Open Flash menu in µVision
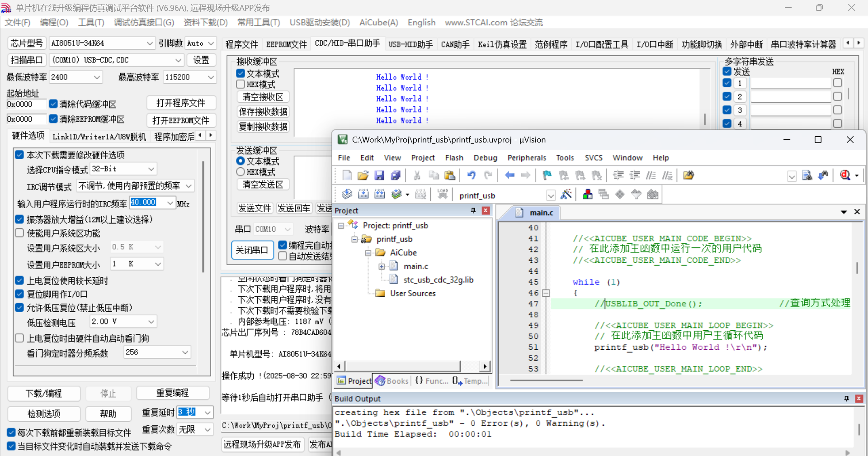The image size is (868, 456). (454, 158)
